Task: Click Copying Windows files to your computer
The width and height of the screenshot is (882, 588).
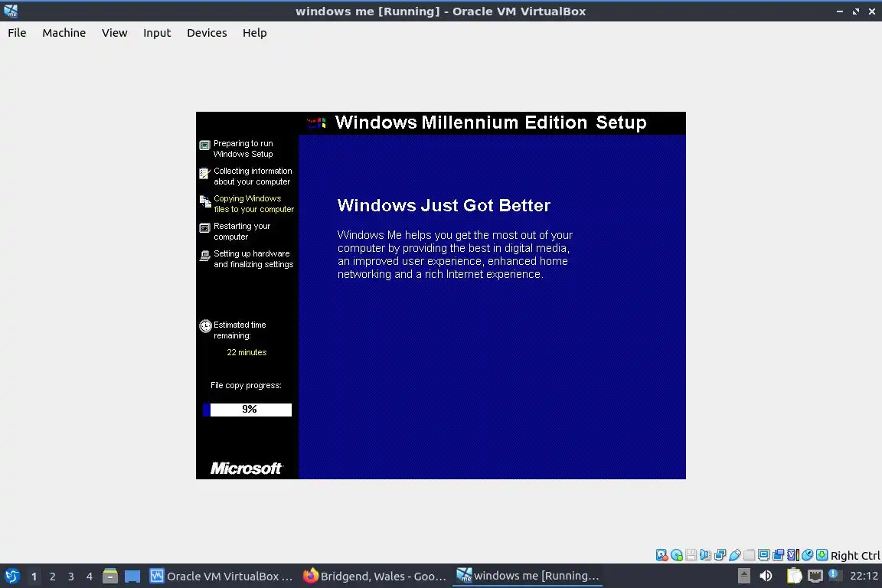Action: (253, 204)
